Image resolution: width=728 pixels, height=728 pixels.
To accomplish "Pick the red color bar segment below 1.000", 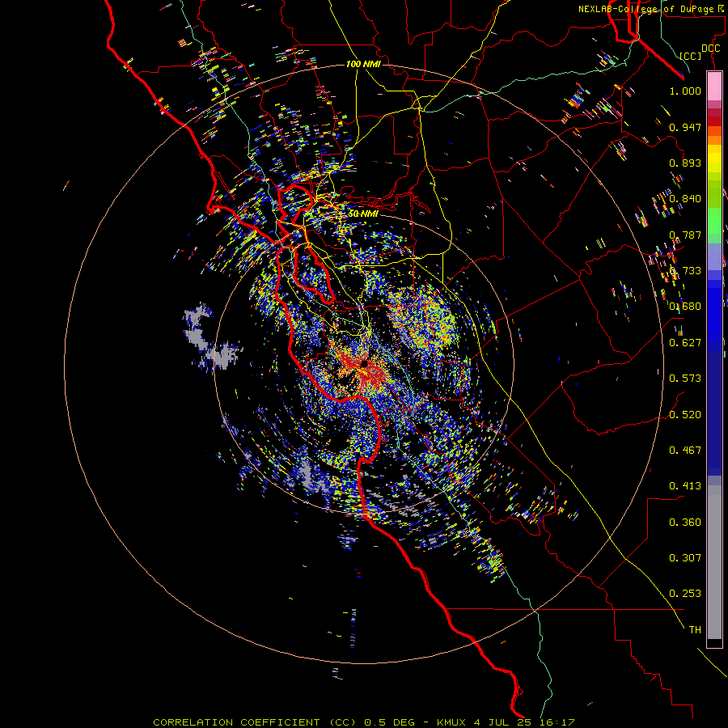I will point(714,121).
